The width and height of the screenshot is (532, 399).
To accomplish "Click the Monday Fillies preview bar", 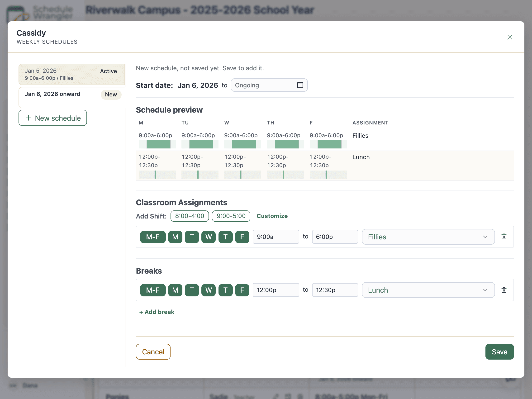I will coord(157,144).
